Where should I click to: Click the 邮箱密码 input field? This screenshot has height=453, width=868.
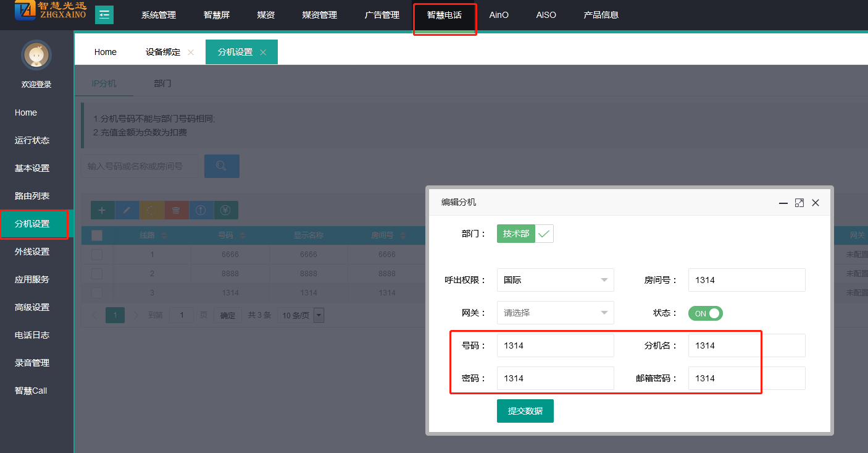click(746, 378)
